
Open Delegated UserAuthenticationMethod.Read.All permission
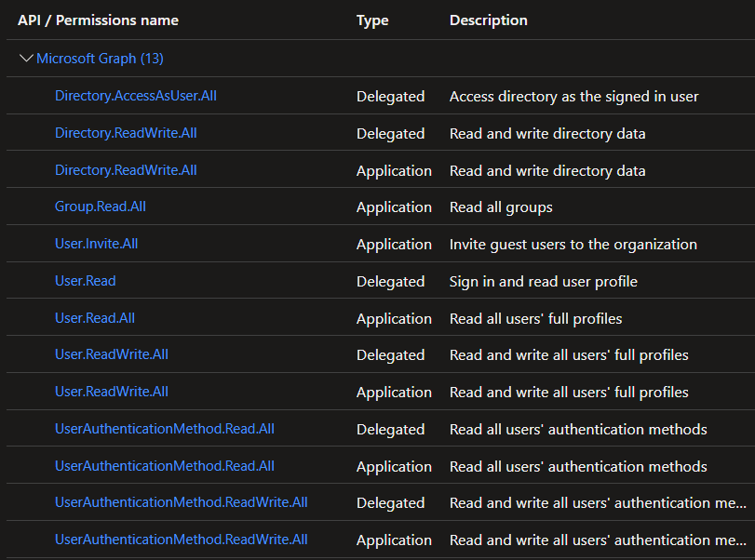(x=165, y=429)
